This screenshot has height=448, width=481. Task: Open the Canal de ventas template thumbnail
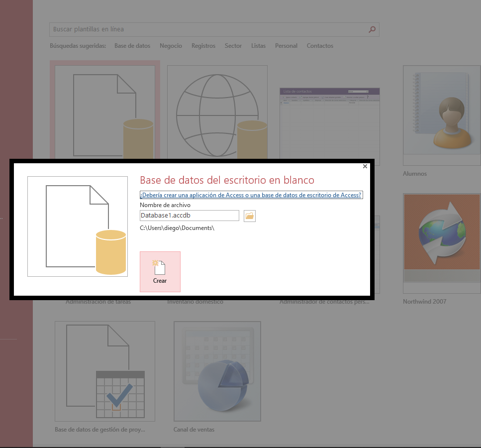click(x=217, y=371)
